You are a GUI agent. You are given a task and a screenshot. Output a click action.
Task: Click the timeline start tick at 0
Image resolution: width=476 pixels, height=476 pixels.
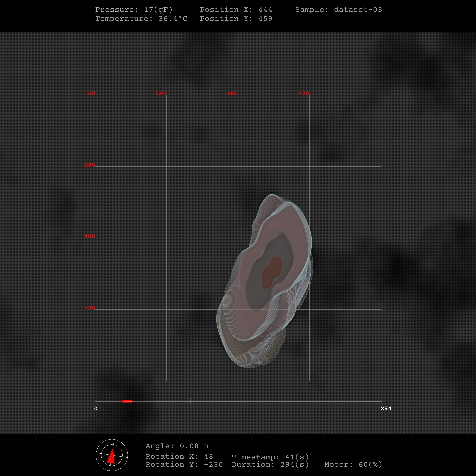pos(95,401)
